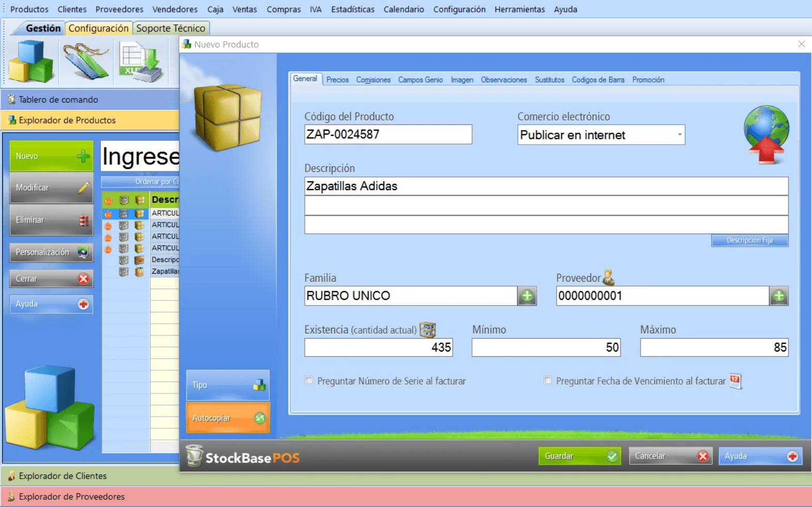Open the Compras menu

284,9
